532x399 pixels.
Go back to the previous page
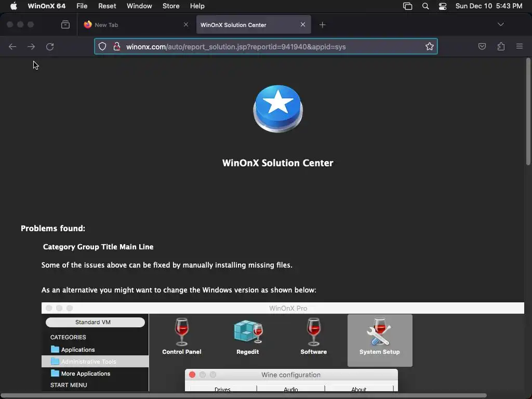[12, 46]
